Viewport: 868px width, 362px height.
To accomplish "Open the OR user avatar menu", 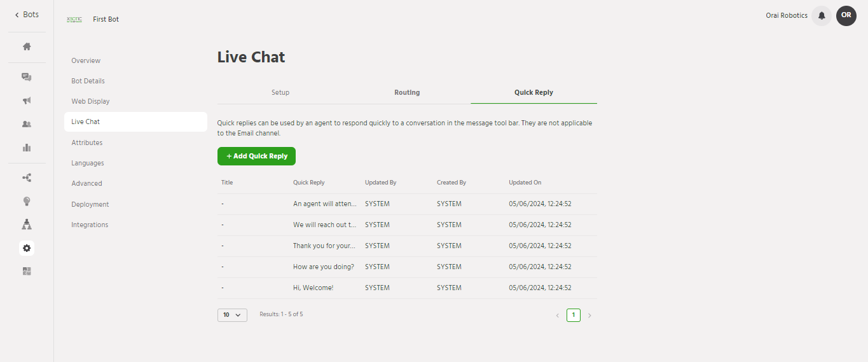I will [x=846, y=16].
